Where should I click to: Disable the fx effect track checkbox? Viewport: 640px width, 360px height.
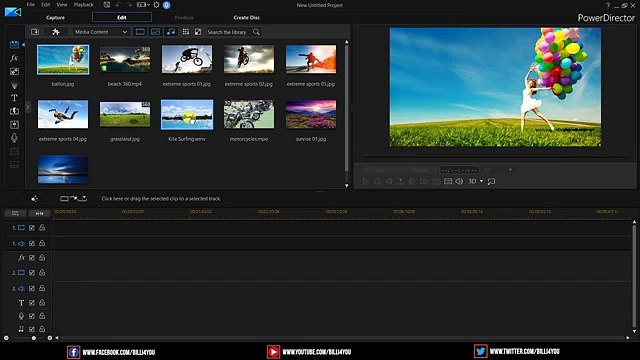pyautogui.click(x=32, y=258)
